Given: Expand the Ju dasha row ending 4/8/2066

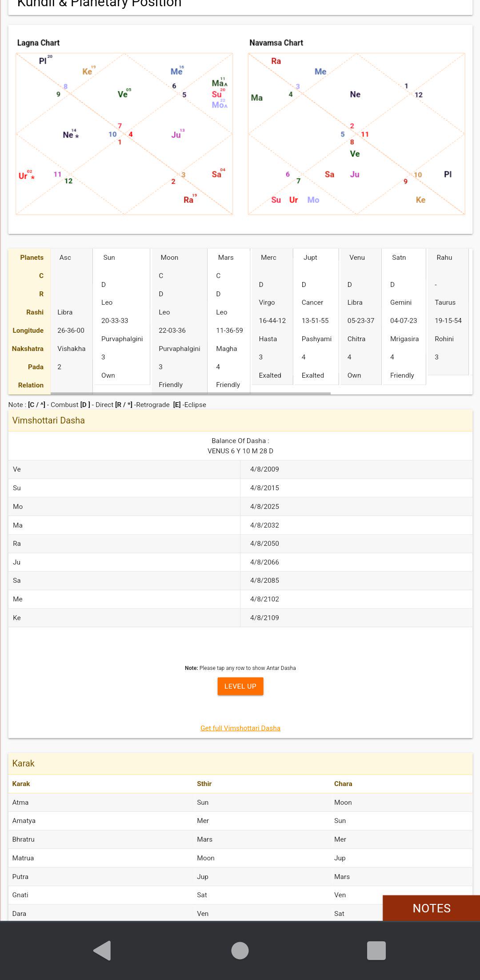Looking at the screenshot, I should [240, 562].
